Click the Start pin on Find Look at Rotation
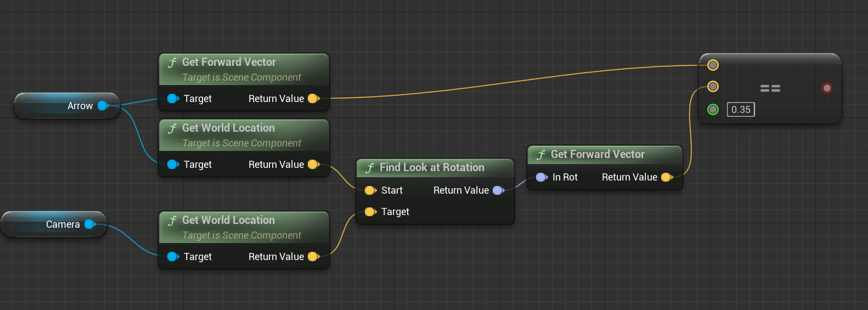The image size is (868, 310). pos(370,190)
